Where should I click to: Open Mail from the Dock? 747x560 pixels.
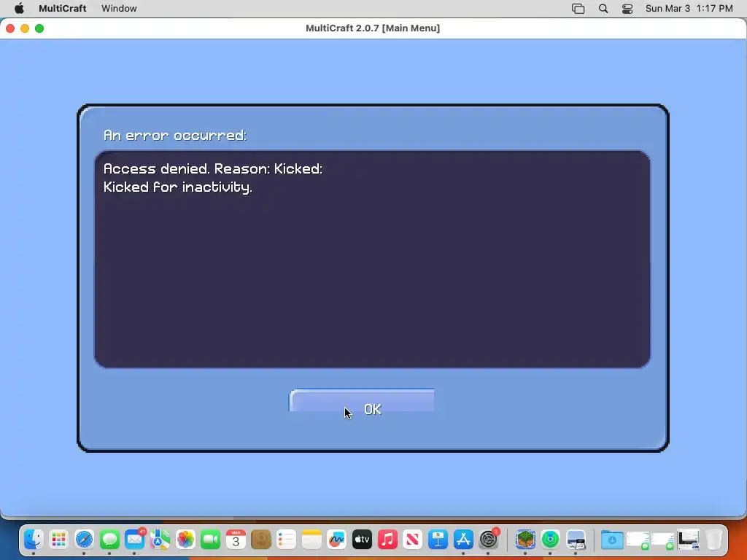click(135, 540)
